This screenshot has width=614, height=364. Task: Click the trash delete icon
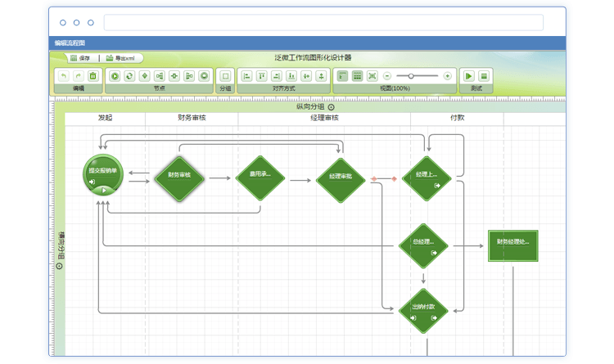pyautogui.click(x=93, y=76)
